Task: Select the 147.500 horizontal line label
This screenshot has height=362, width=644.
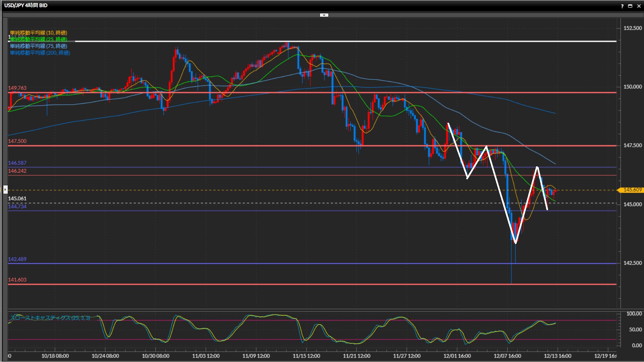Action: pos(17,141)
